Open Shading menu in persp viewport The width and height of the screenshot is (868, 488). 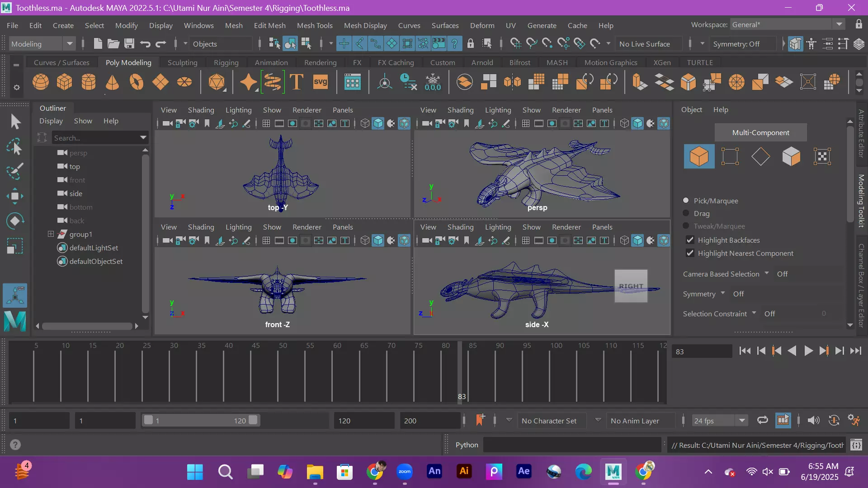point(460,110)
